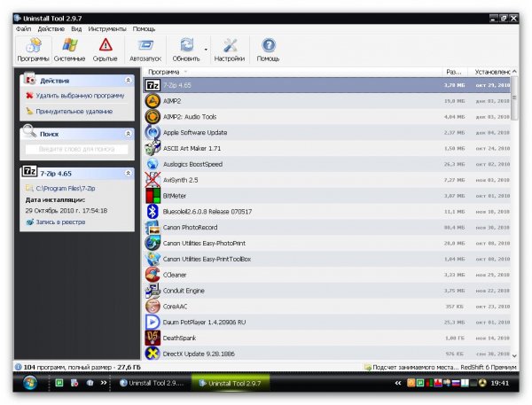Select the Canon Utilities Easy-PhotoPrint icon
The image size is (532, 405).
coord(153,243)
